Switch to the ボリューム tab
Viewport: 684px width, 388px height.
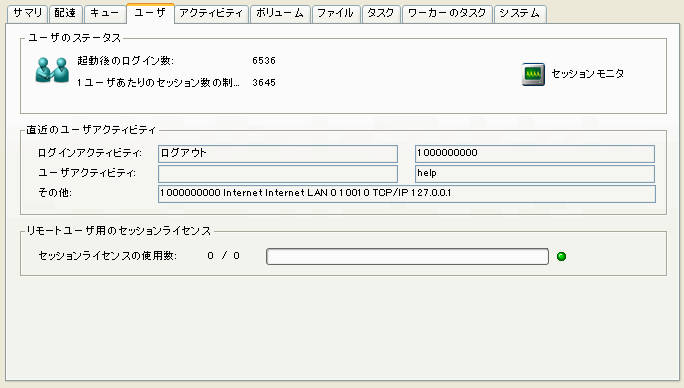[x=280, y=14]
